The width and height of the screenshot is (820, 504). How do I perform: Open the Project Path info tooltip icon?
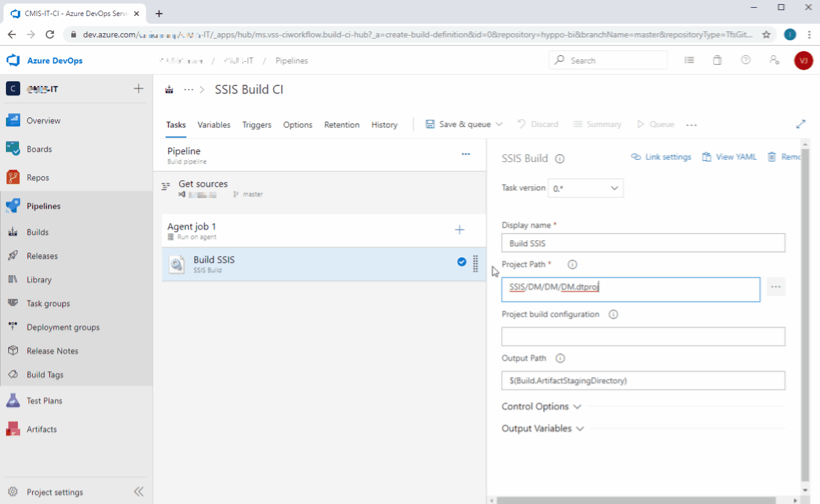click(x=572, y=264)
